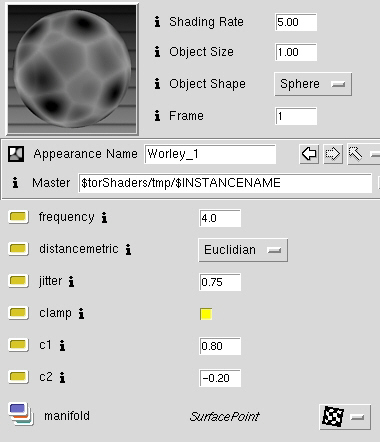
Task: Click the SurfacePoint manifold link
Action: pos(225,416)
